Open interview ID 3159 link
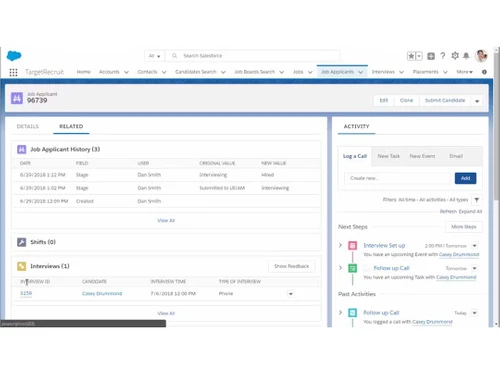Viewport: 500px width, 375px height. point(26,293)
